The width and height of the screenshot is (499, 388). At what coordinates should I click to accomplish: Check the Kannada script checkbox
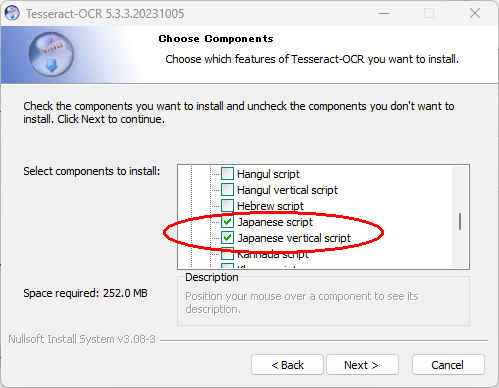click(227, 254)
